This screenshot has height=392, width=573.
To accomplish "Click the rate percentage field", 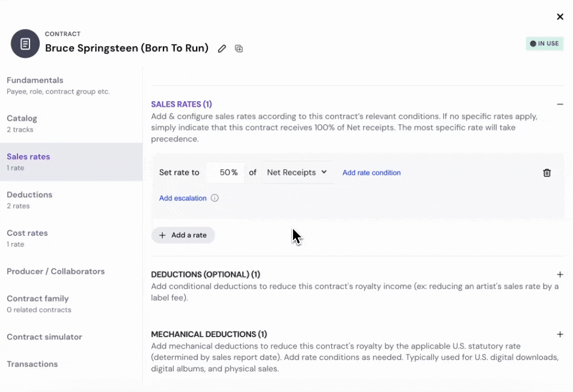I will tap(225, 173).
